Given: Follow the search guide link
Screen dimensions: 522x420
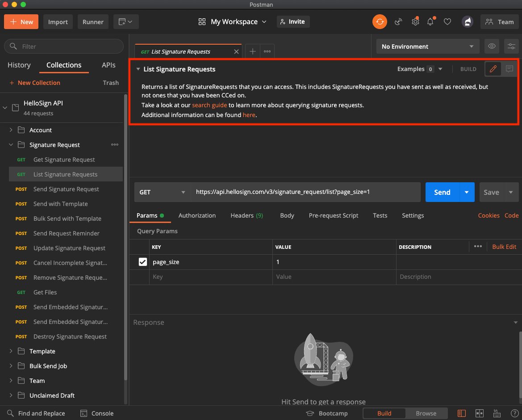Looking at the screenshot, I should (x=209, y=105).
